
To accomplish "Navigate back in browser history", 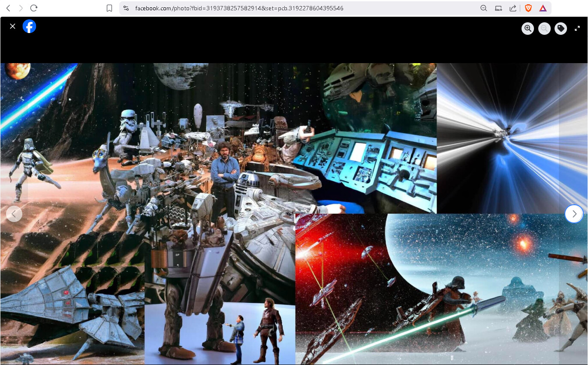I will click(x=8, y=8).
